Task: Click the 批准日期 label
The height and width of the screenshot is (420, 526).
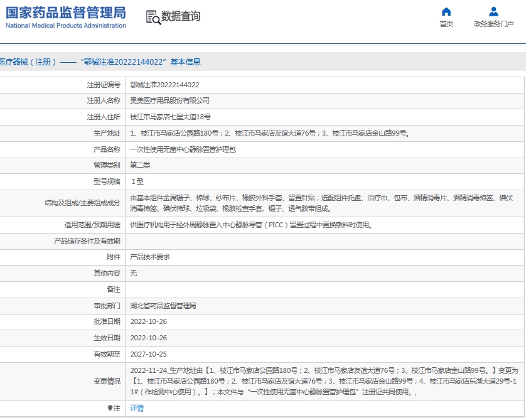Action: coord(107,321)
